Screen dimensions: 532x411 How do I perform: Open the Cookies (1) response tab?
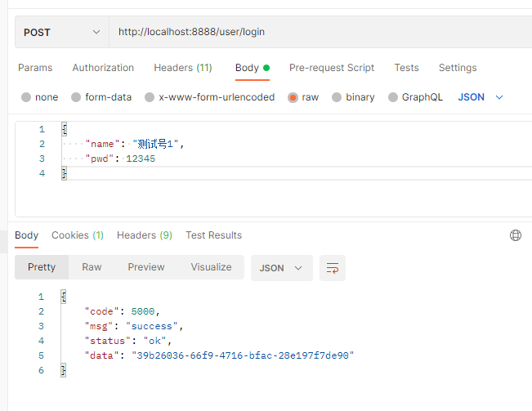pos(78,235)
